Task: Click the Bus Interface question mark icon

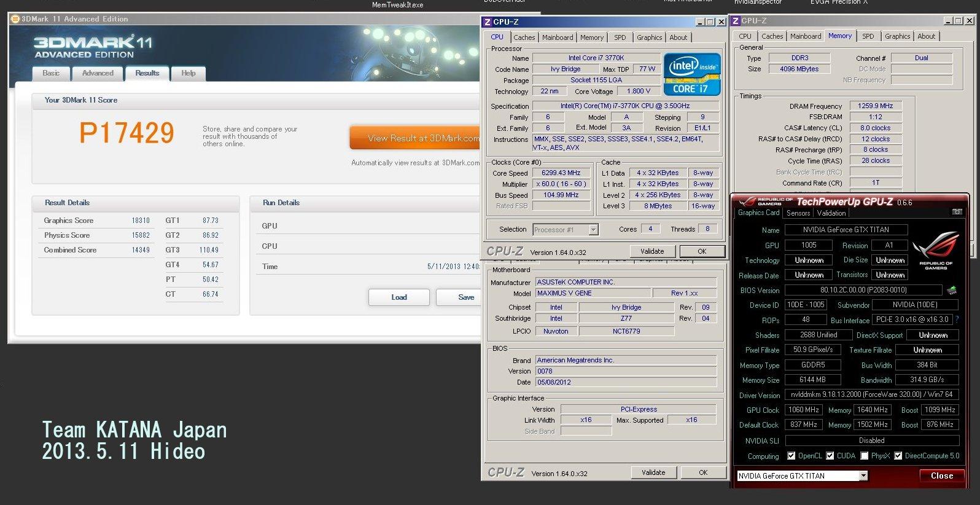Action: tap(957, 319)
